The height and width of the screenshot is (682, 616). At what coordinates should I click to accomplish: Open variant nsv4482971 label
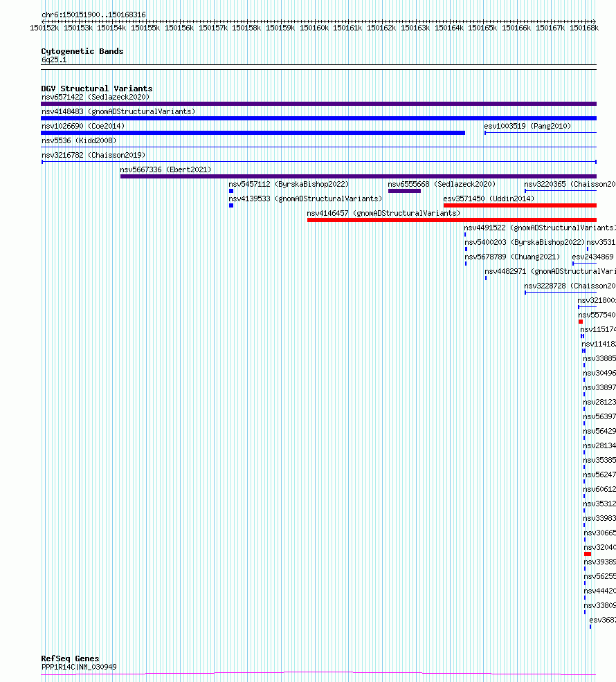(550, 271)
